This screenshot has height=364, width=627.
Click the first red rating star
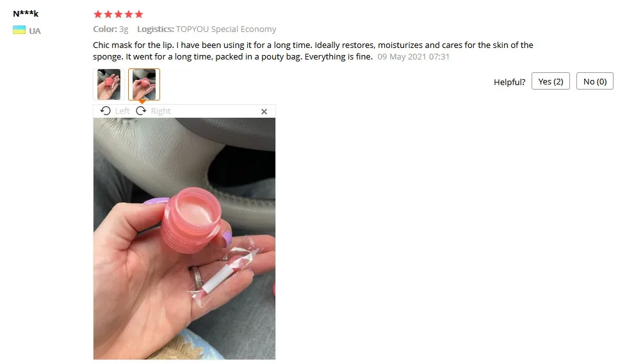pyautogui.click(x=98, y=14)
